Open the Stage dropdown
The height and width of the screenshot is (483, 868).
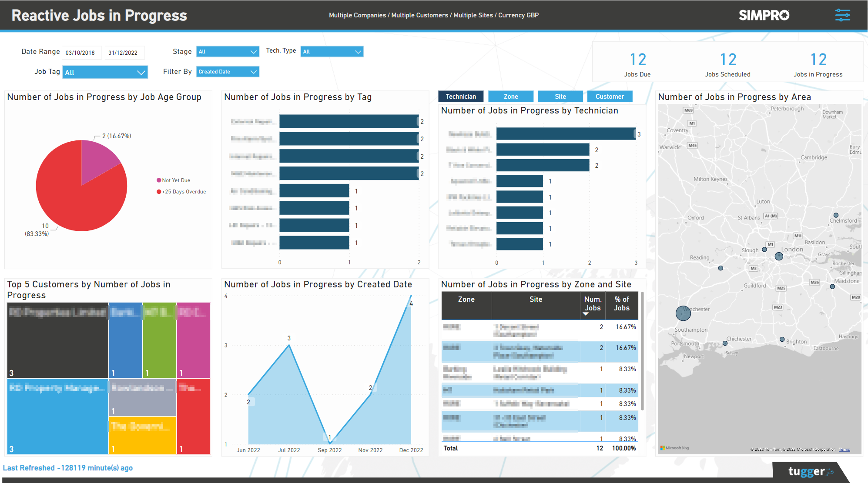tap(227, 51)
